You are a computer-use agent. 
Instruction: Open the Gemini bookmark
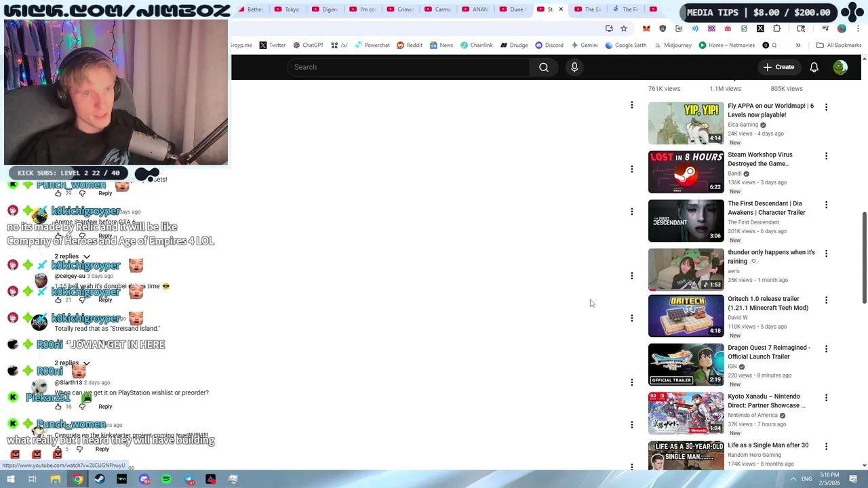pos(585,45)
